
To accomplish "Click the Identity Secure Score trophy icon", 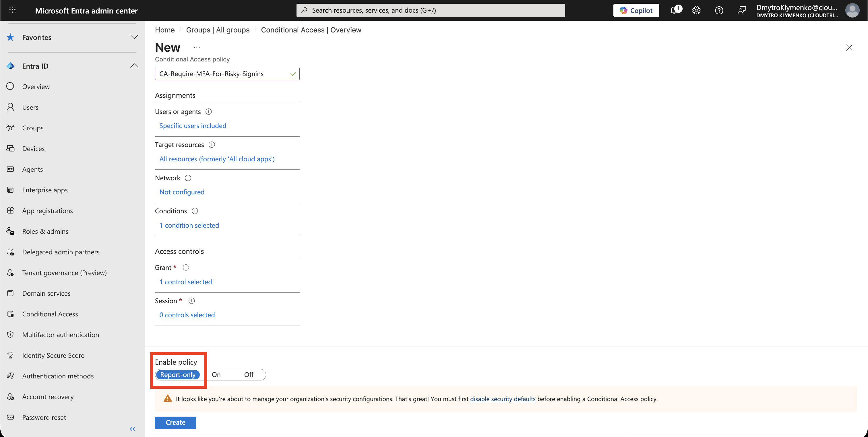I will [x=10, y=355].
